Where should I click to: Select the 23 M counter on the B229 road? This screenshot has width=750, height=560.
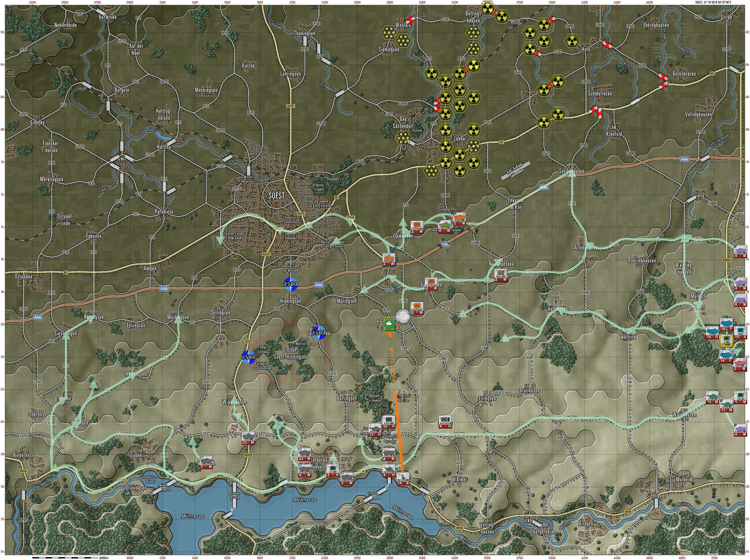pyautogui.click(x=248, y=438)
